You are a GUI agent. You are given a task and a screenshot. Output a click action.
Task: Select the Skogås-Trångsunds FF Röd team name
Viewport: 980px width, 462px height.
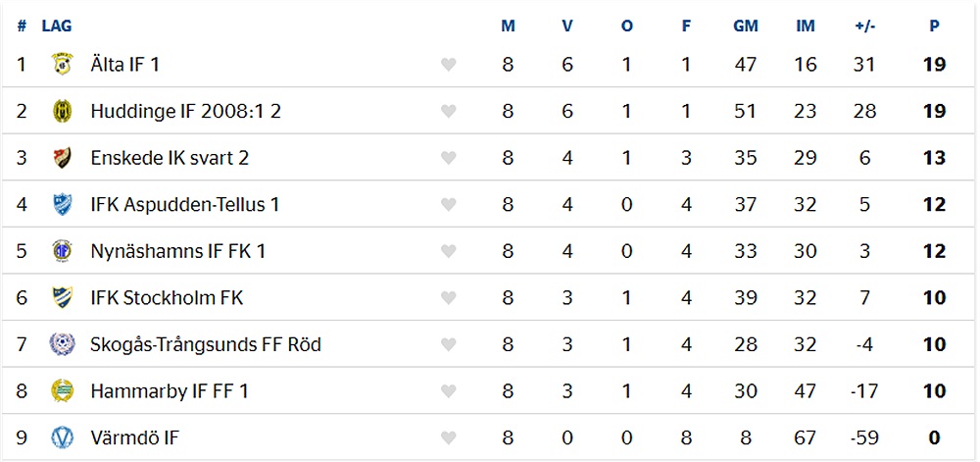[x=206, y=344]
